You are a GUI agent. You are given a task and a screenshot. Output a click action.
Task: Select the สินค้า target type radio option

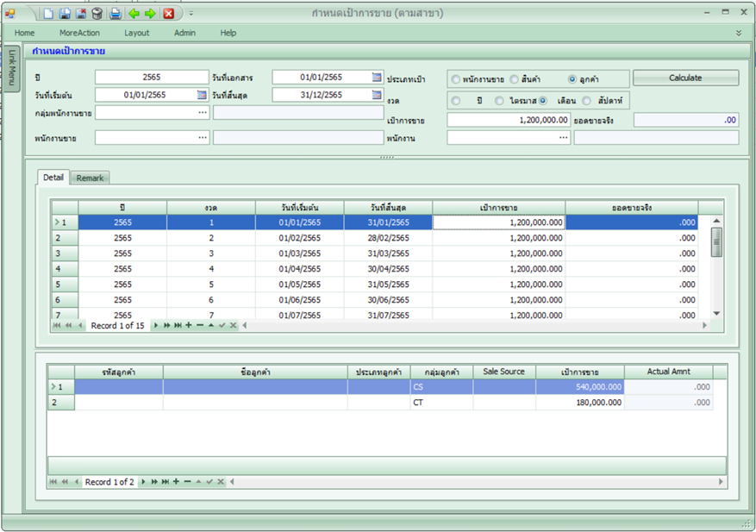(x=515, y=79)
